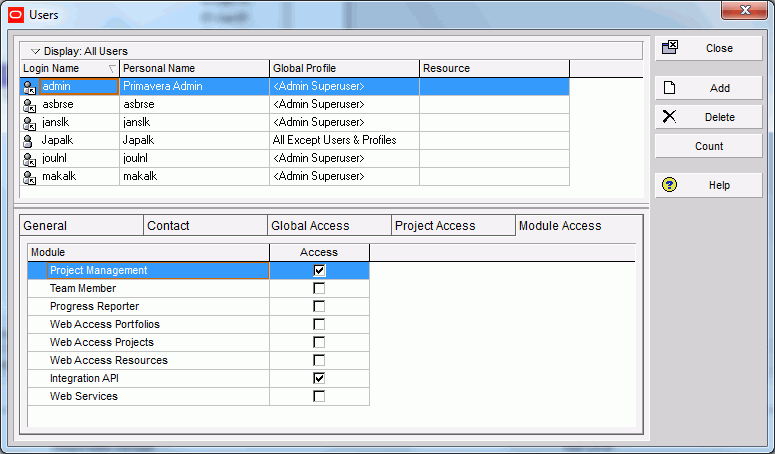Click the user icon beside makalk
This screenshot has height=454, width=775.
[30, 177]
